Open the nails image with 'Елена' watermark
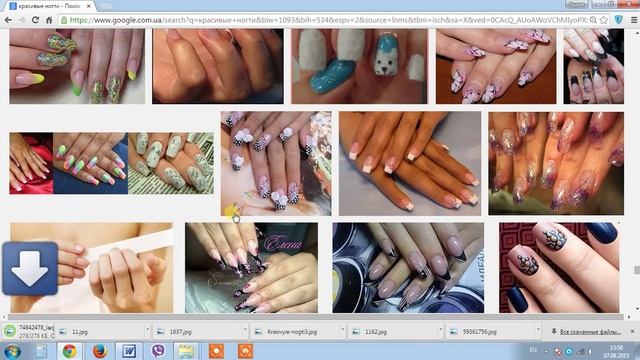 (251, 268)
